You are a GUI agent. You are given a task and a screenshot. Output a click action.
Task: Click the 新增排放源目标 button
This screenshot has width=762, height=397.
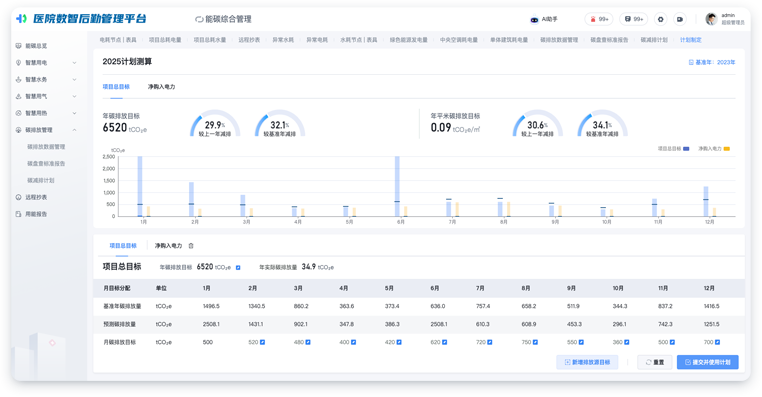587,362
